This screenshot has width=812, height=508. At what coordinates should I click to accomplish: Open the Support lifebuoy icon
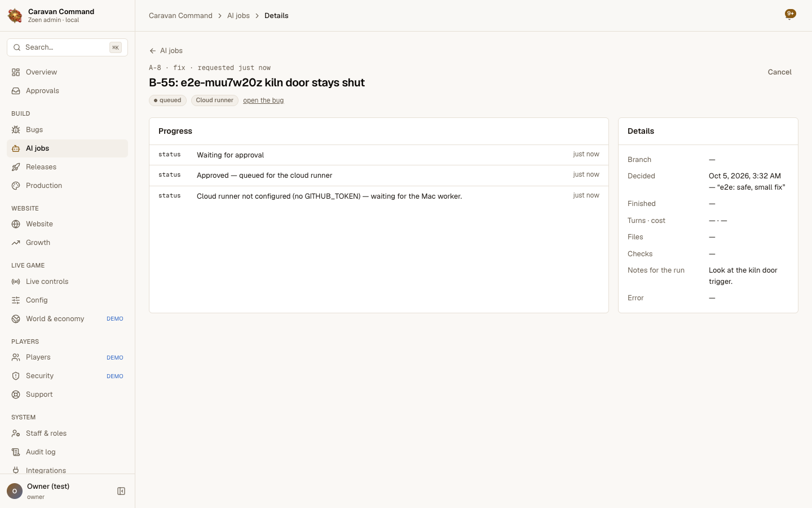tap(16, 395)
